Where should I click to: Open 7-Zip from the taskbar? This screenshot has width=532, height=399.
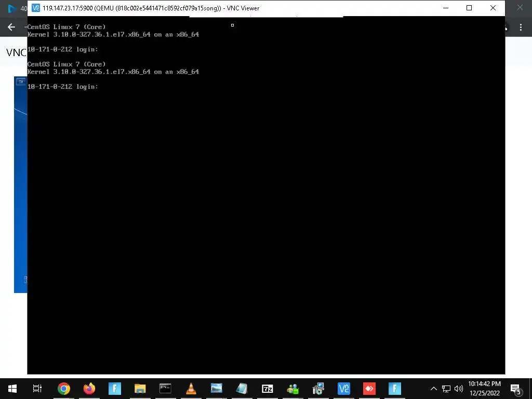(x=268, y=389)
